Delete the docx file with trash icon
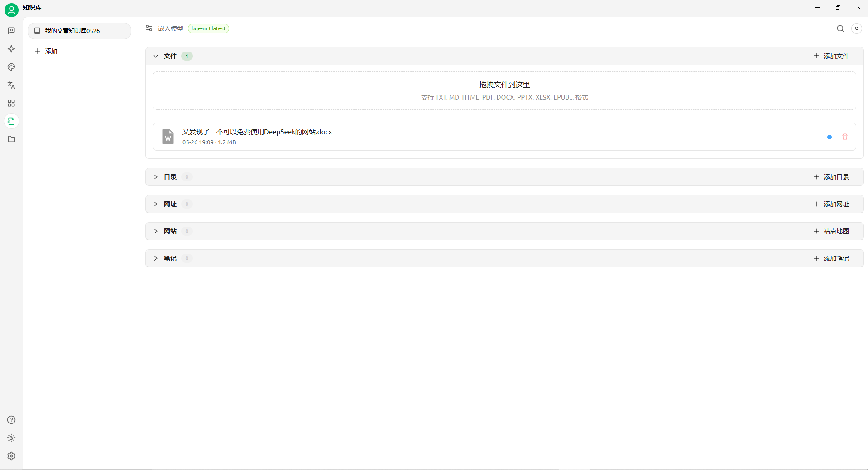 tap(845, 137)
